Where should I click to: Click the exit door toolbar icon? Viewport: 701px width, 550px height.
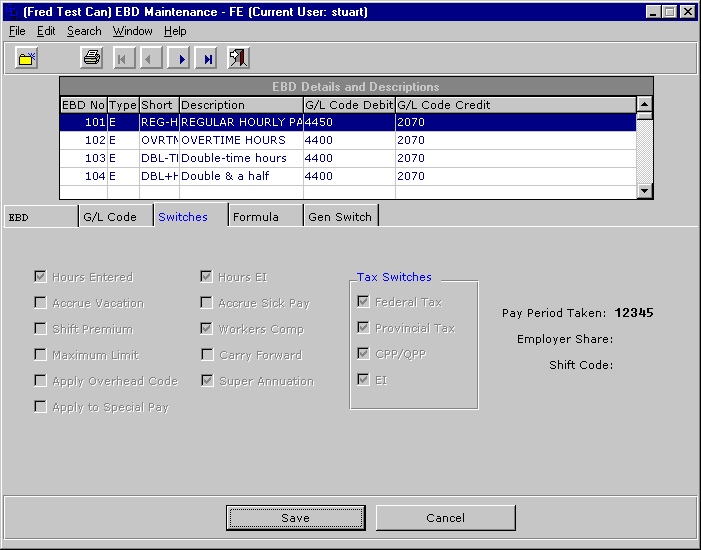click(x=238, y=59)
